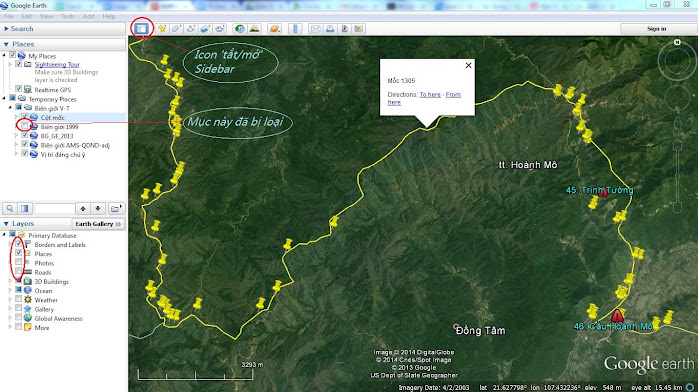Collapse the Places panel triangle
The width and height of the screenshot is (698, 392).
coord(6,44)
